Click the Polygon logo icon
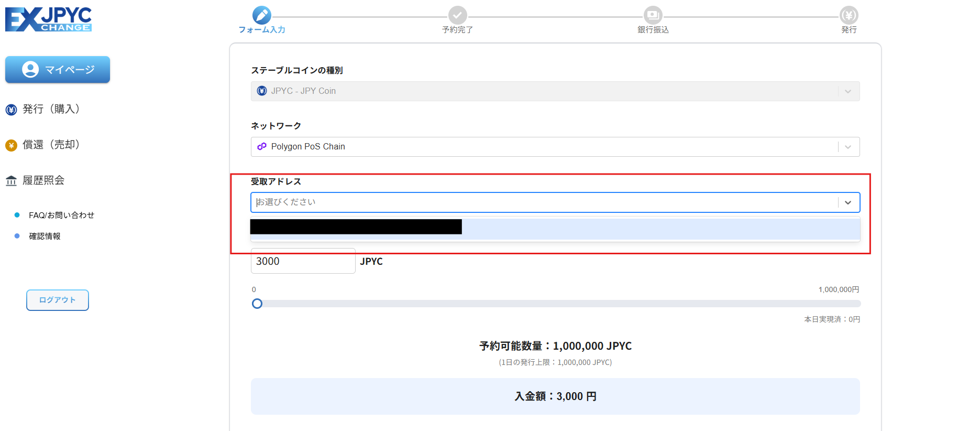Viewport: 980px width, 431px height. (x=262, y=147)
